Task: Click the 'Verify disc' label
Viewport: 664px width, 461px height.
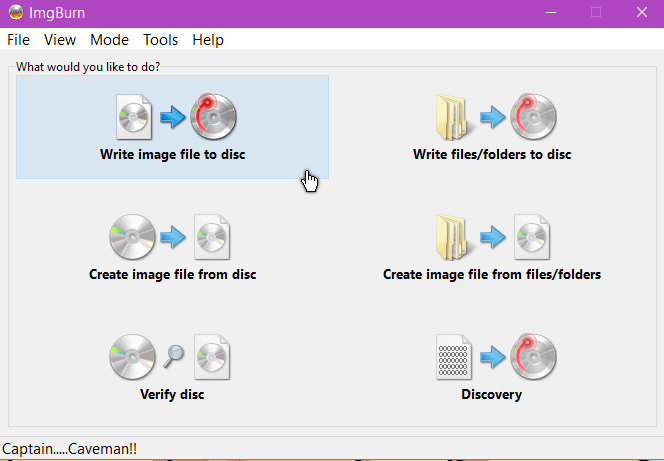Action: tap(172, 395)
